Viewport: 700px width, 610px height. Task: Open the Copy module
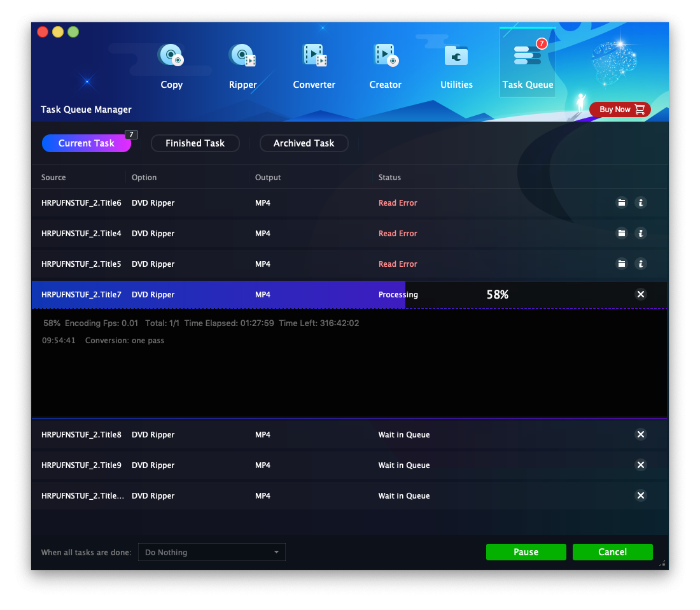171,66
